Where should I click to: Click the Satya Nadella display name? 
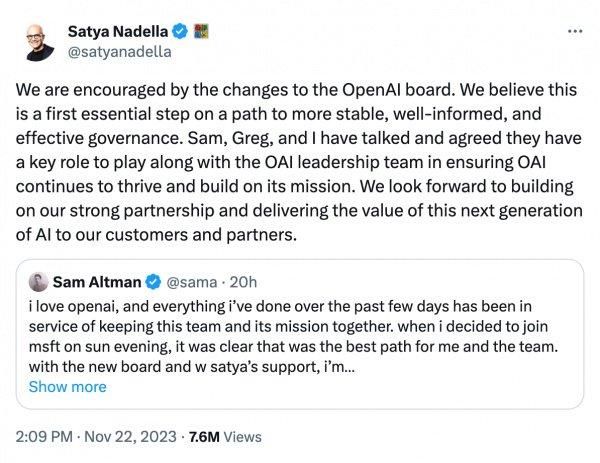[114, 29]
